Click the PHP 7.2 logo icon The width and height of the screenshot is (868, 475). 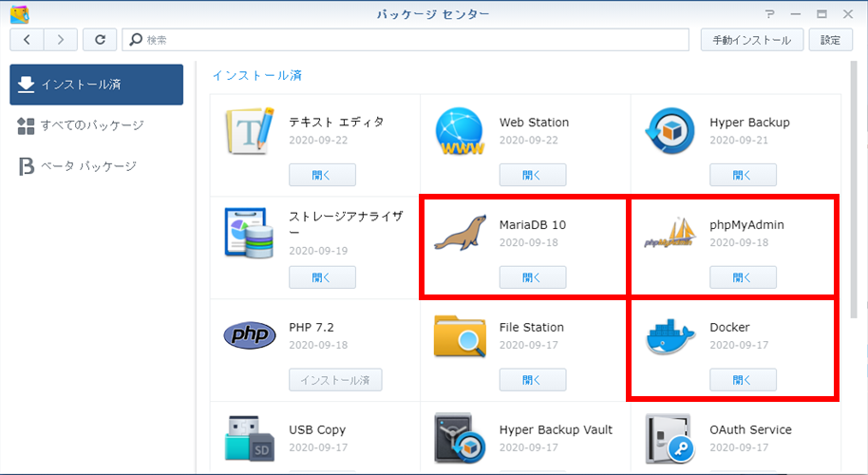coord(250,335)
